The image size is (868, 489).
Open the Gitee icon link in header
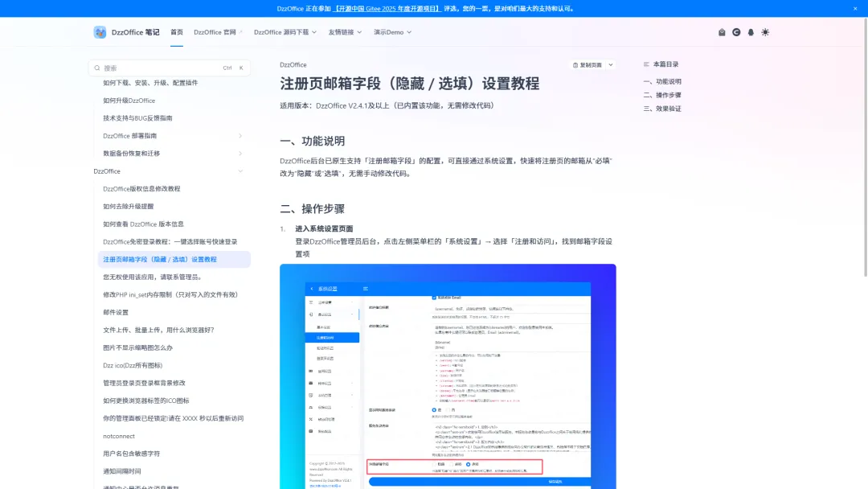[736, 32]
